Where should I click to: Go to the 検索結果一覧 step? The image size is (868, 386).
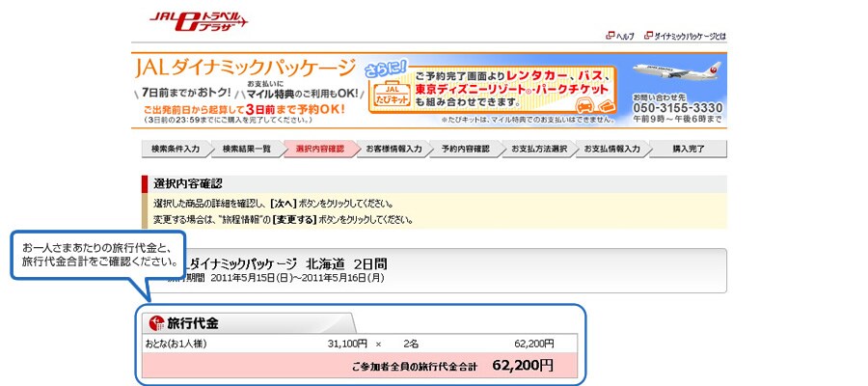click(246, 149)
